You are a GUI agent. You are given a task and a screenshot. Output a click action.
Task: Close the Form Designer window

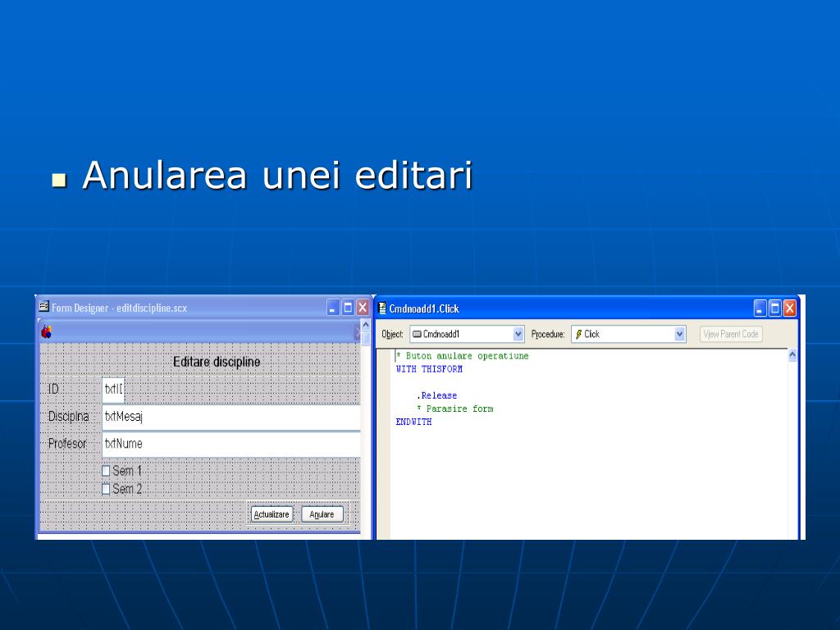[x=363, y=308]
